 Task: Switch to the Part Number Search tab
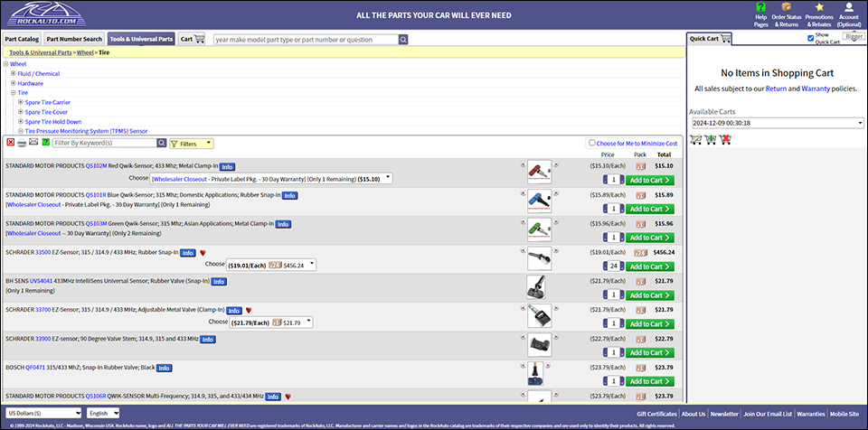click(74, 39)
